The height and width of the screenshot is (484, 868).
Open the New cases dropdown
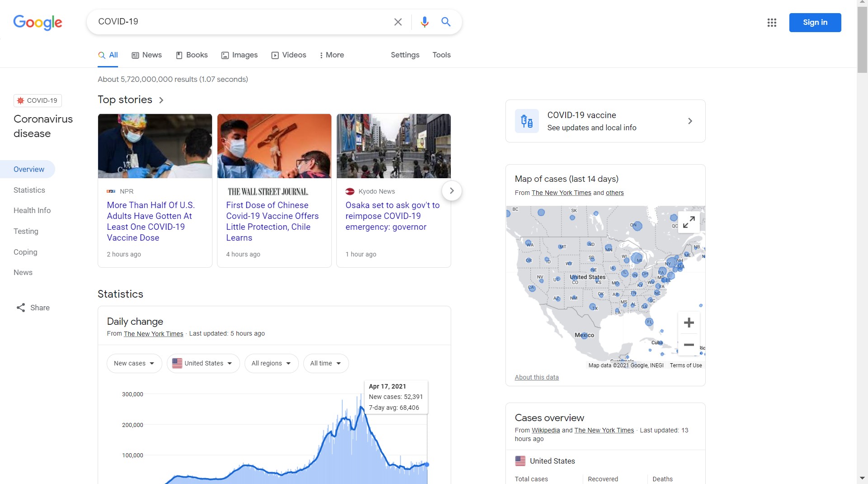click(134, 363)
